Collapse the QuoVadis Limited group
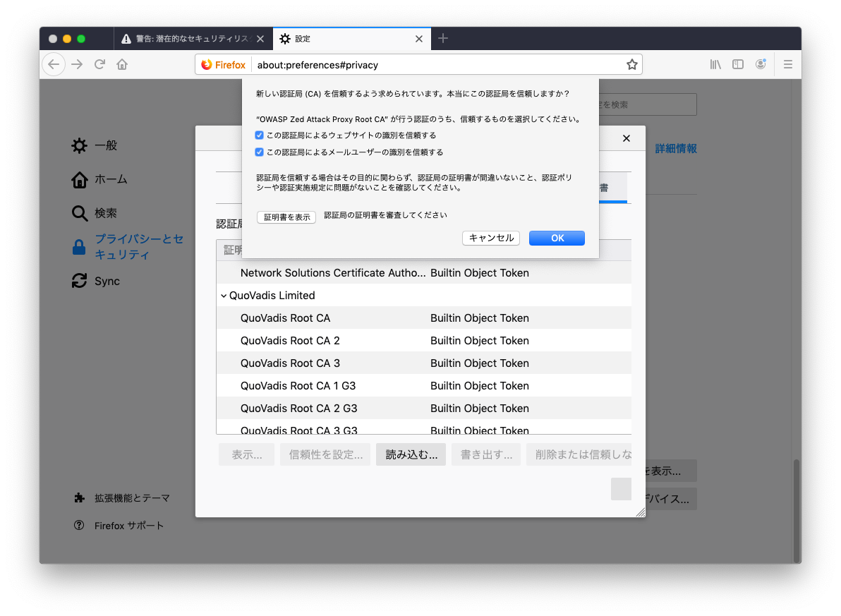 point(224,296)
